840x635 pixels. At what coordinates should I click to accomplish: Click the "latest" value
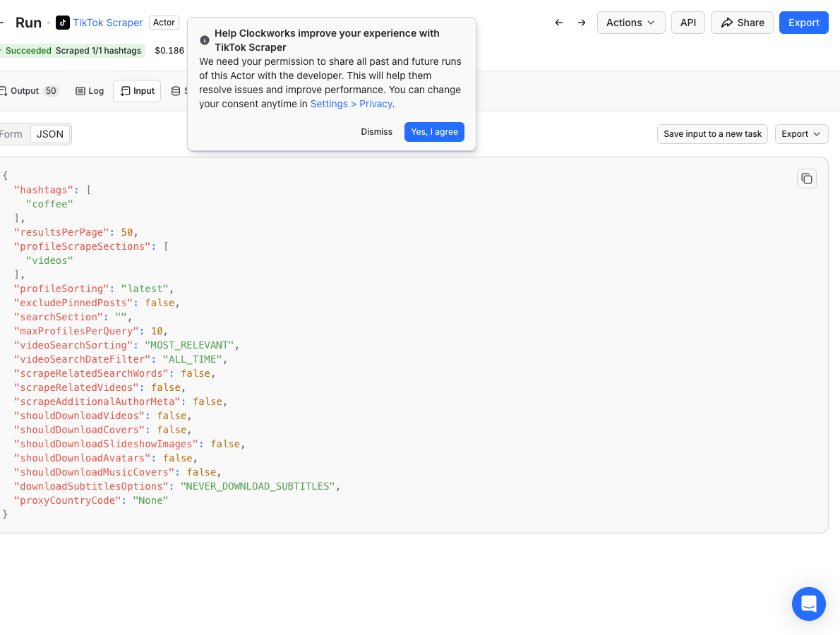coord(145,289)
